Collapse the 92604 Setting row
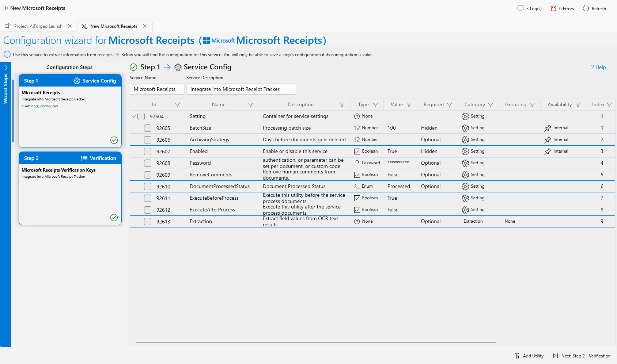This screenshot has height=364, width=617. click(x=134, y=116)
